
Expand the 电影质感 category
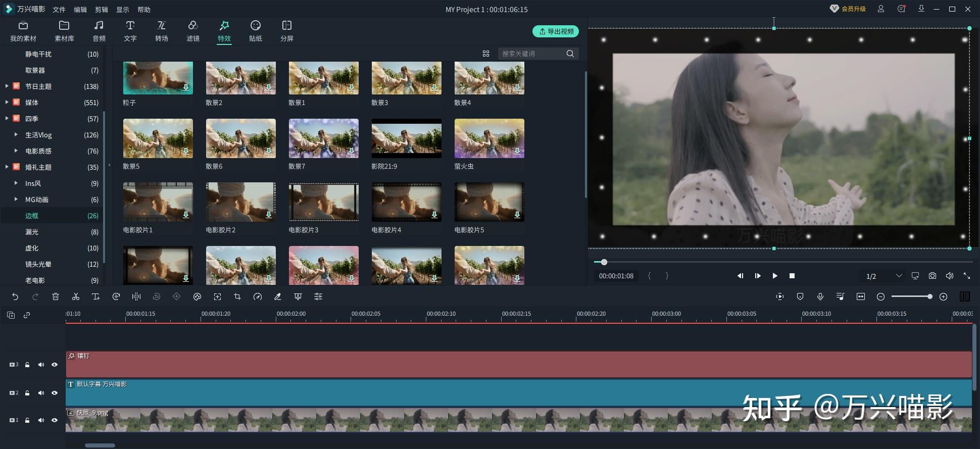click(x=16, y=151)
